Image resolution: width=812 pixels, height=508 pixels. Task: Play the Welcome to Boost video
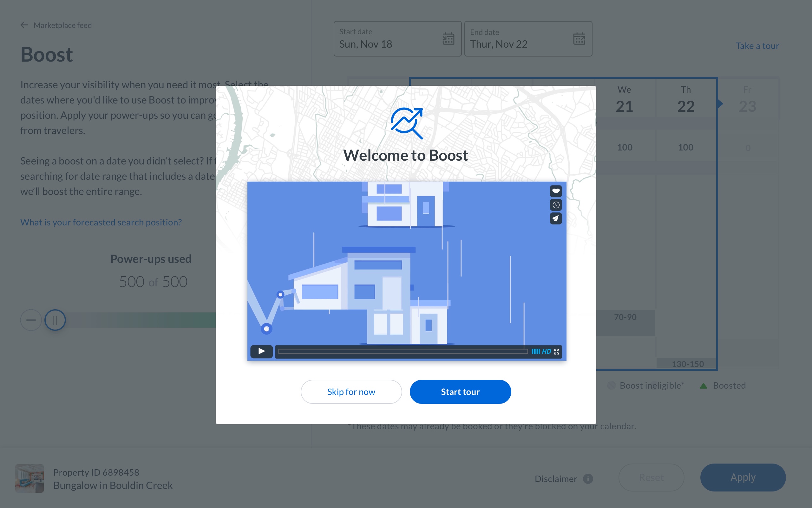261,351
